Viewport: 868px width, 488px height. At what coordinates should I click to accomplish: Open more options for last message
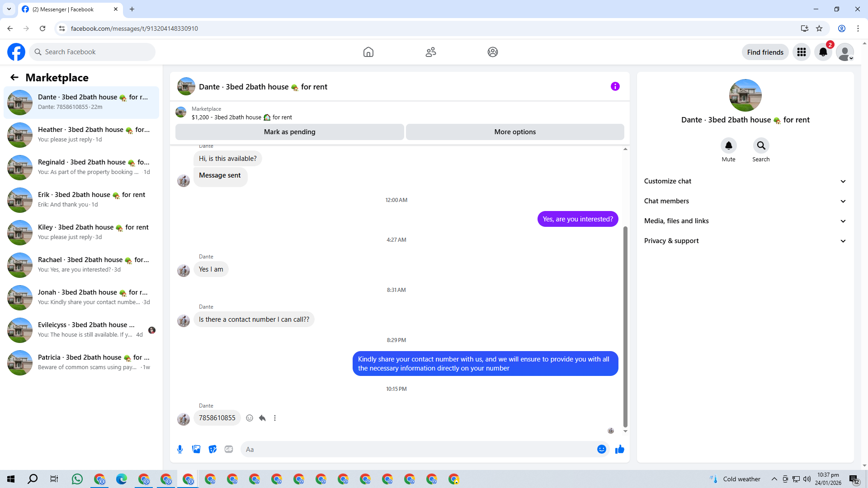(x=275, y=418)
